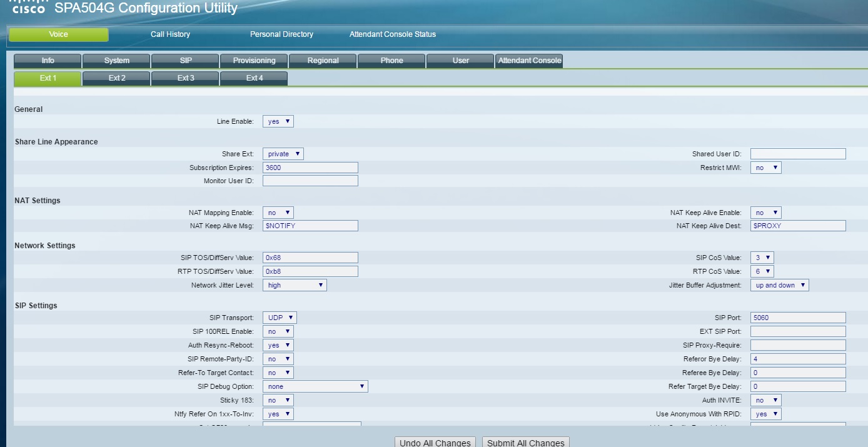Open the Voice top tab
The image size is (868, 447).
[x=59, y=34]
